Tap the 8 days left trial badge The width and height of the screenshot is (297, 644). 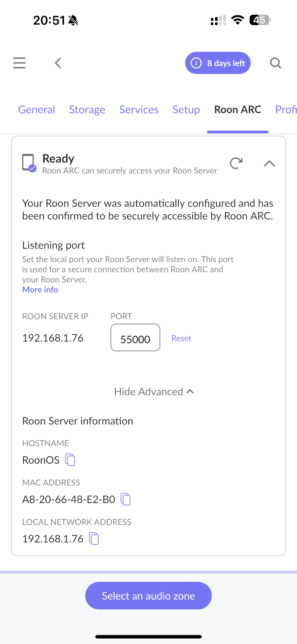click(x=218, y=63)
